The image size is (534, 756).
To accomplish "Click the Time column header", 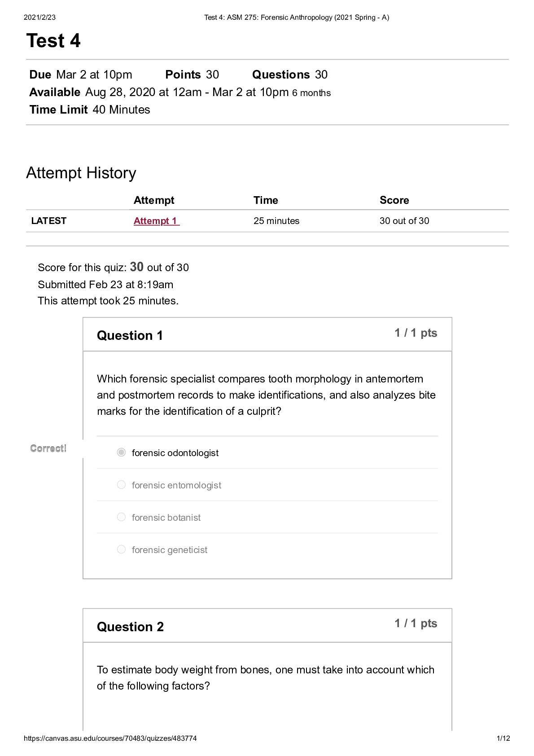I will tap(266, 200).
